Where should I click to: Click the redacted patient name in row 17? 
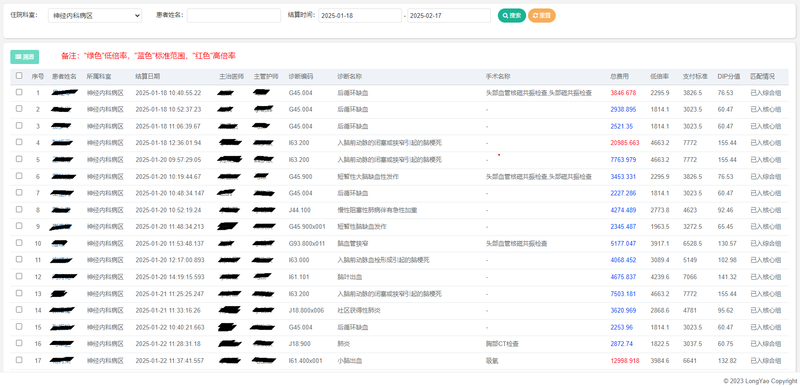(x=63, y=361)
